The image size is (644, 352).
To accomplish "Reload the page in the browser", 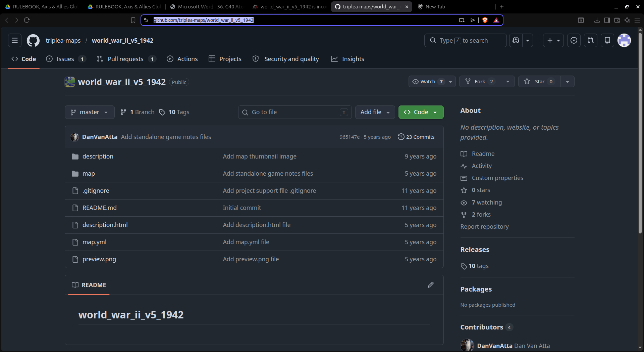I will pyautogui.click(x=27, y=20).
